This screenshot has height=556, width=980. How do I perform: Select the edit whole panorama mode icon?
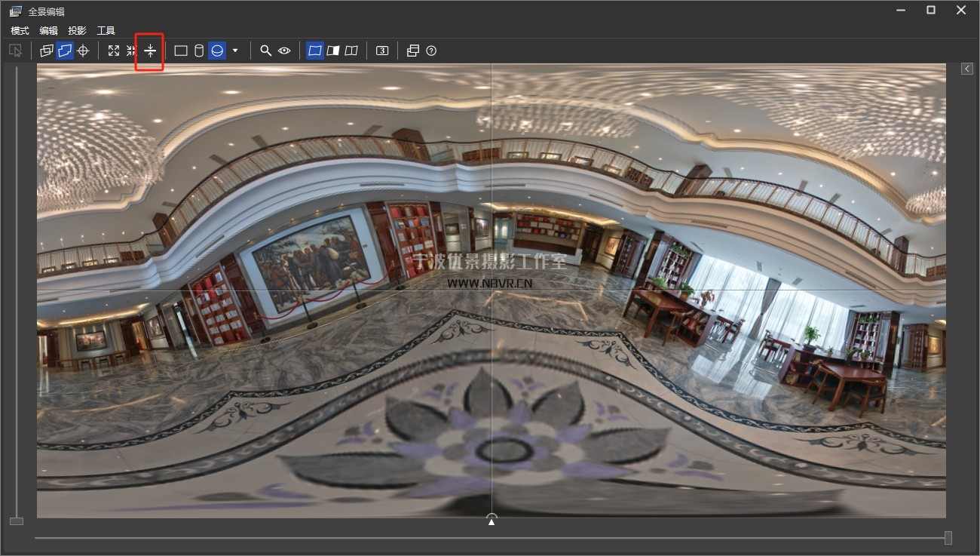click(65, 51)
